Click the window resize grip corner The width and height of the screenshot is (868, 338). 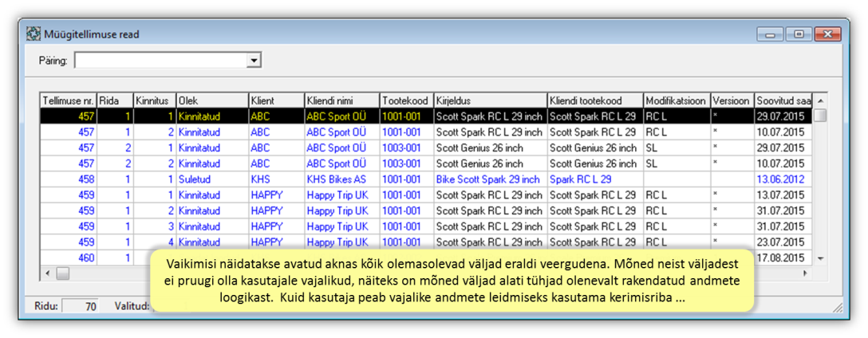point(838,307)
